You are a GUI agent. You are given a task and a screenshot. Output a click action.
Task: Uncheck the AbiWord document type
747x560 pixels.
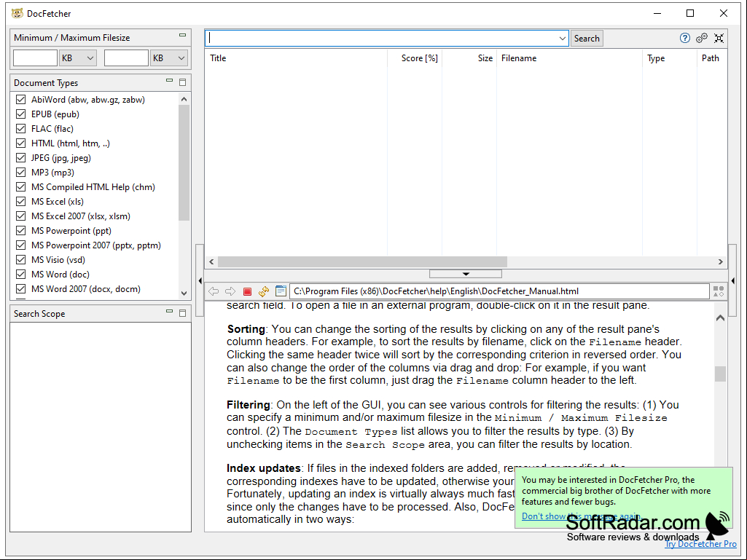(x=20, y=100)
